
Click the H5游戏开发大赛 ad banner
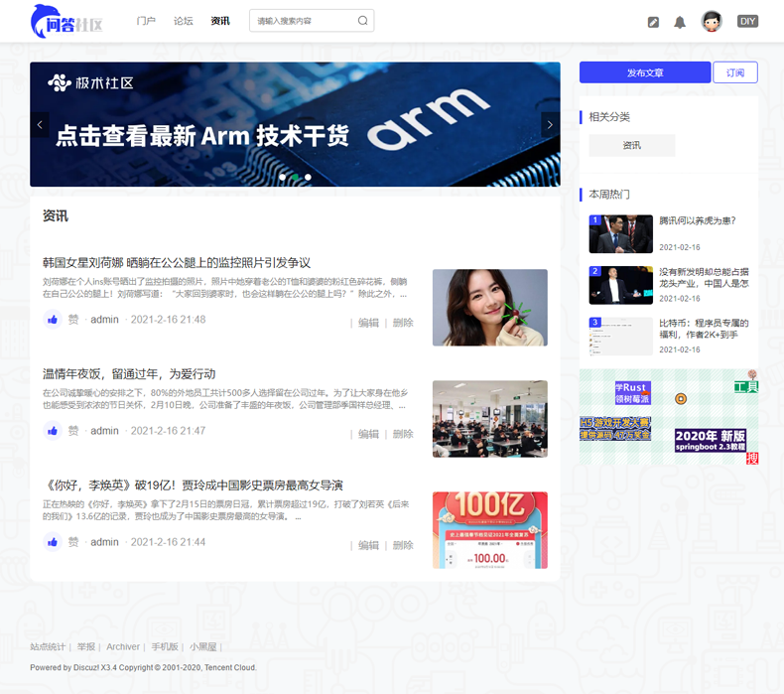pyautogui.click(x=615, y=429)
